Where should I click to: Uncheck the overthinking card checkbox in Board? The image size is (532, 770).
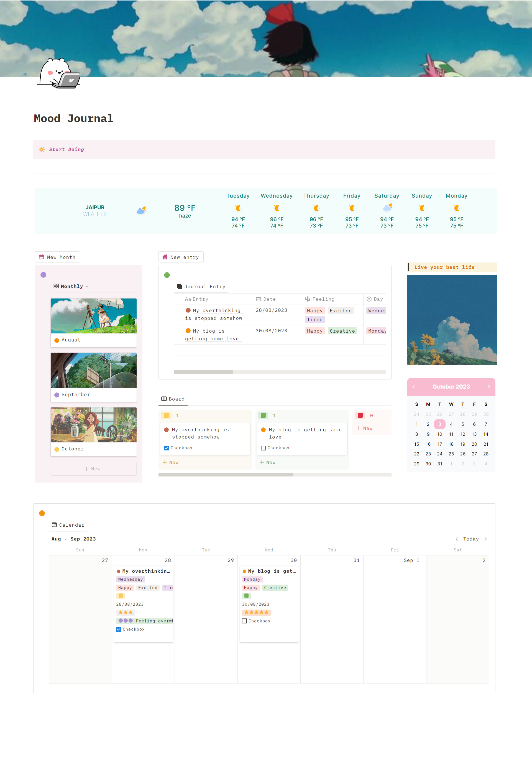(166, 448)
